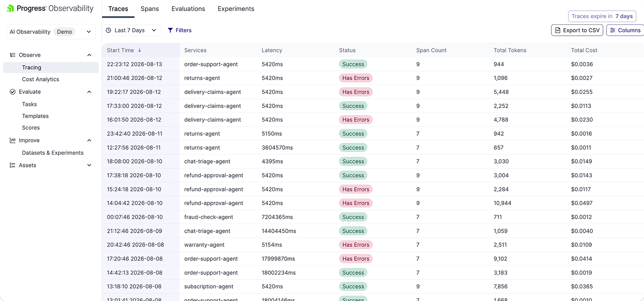Click total tokens 3,004
This screenshot has width=644, height=301.
coord(501,175)
